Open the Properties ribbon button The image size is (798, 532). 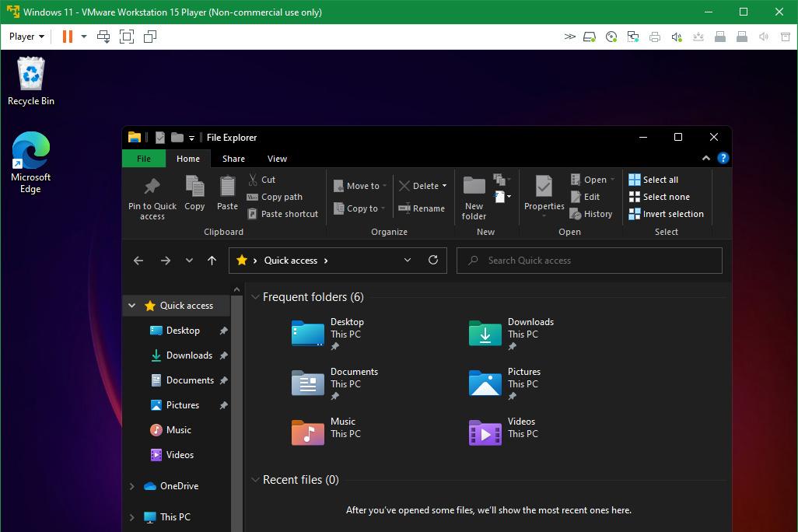point(544,195)
